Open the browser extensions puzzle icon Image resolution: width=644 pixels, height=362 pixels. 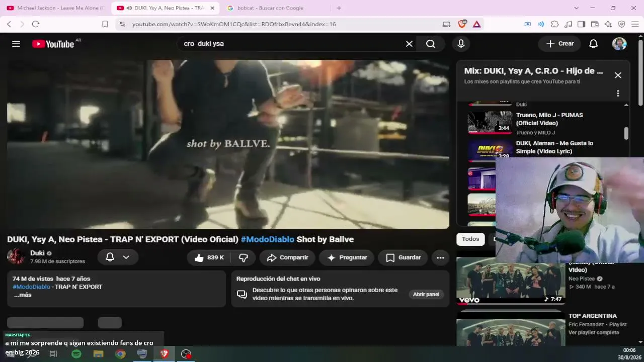tap(554, 24)
